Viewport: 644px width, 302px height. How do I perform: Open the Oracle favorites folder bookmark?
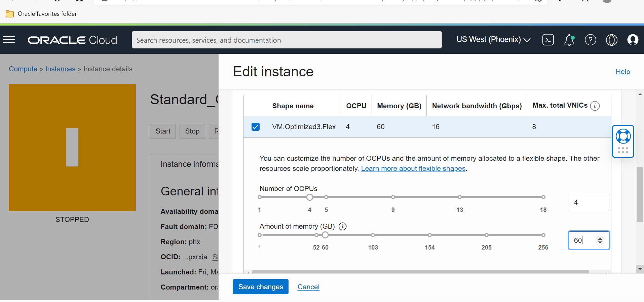(41, 14)
